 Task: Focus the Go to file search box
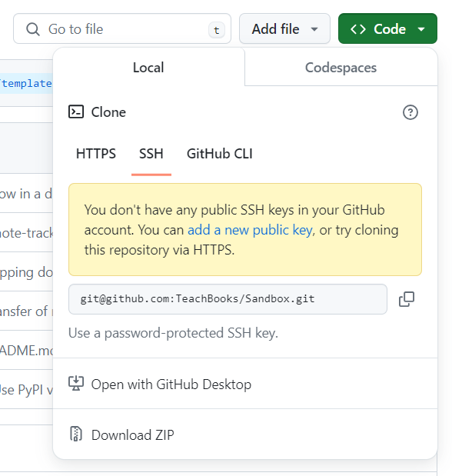coord(122,28)
